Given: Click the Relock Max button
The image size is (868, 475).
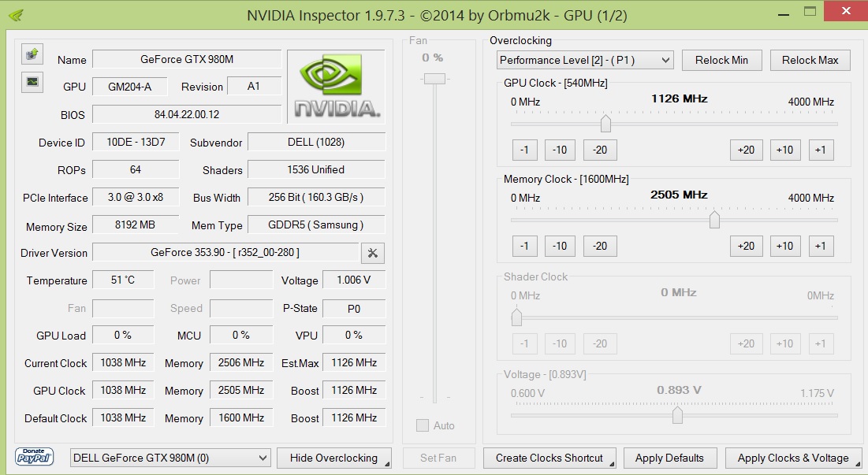Looking at the screenshot, I should pyautogui.click(x=810, y=60).
